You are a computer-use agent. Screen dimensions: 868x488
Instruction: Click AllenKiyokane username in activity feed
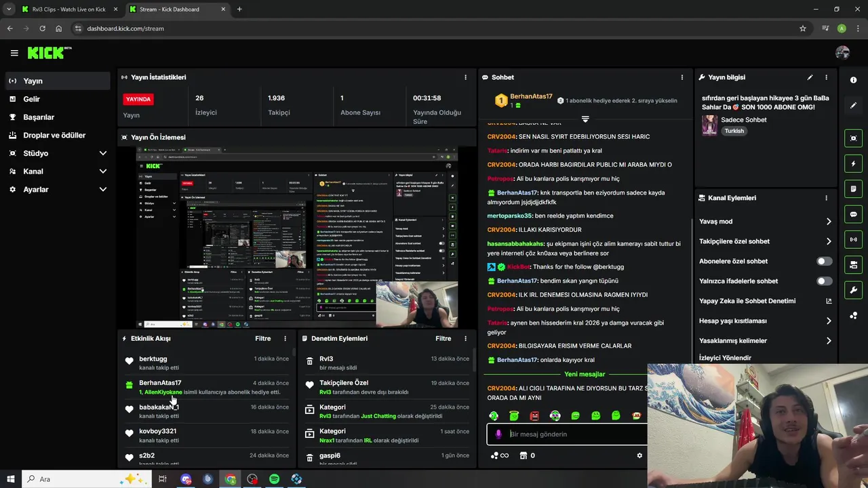point(163,392)
